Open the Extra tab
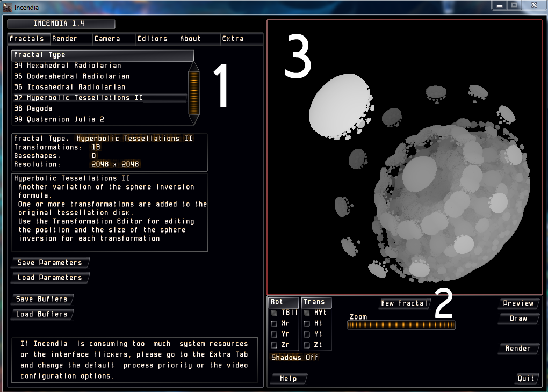548x392 pixels. point(242,39)
